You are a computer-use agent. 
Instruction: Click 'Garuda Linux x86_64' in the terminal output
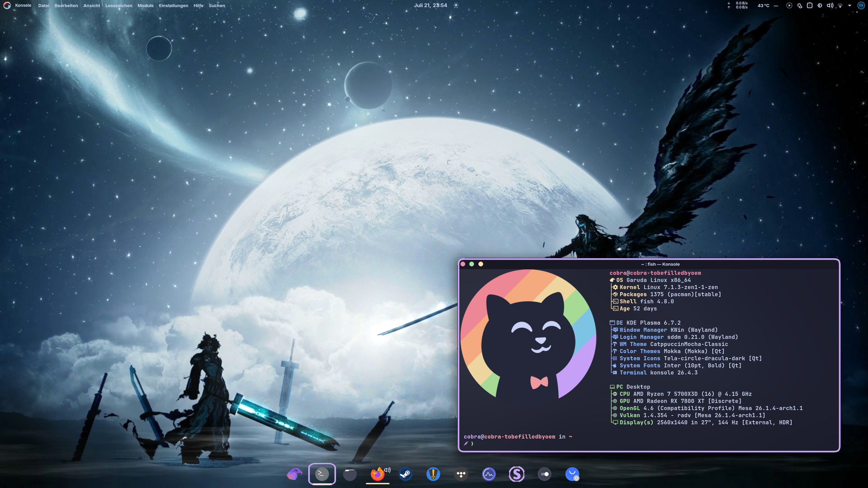click(x=658, y=280)
